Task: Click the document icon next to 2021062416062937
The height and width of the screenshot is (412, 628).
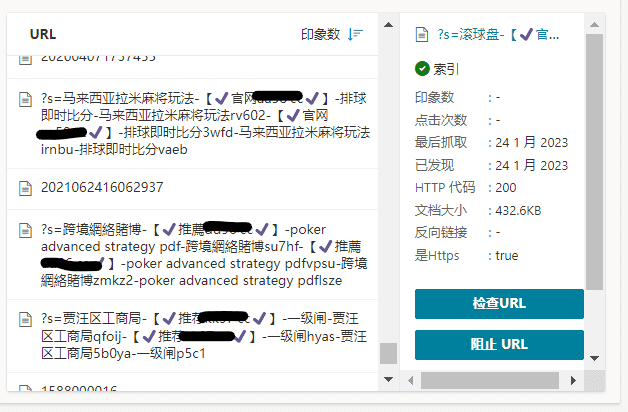Action: point(26,188)
